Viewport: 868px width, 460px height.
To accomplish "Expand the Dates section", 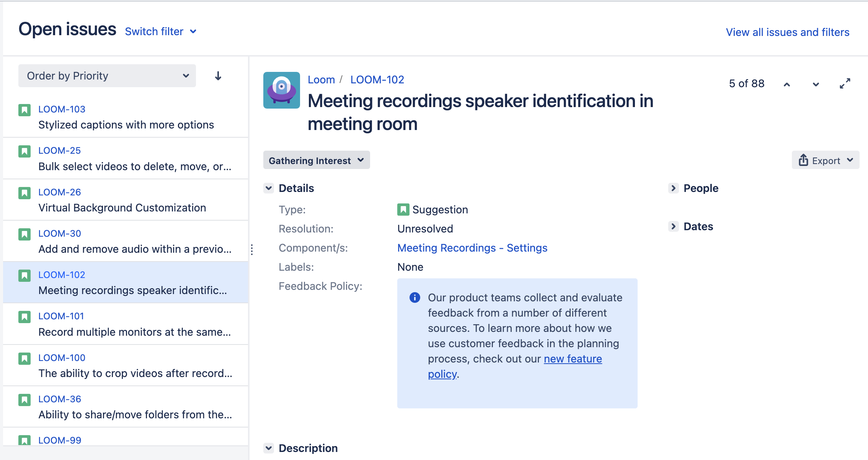I will coord(674,226).
